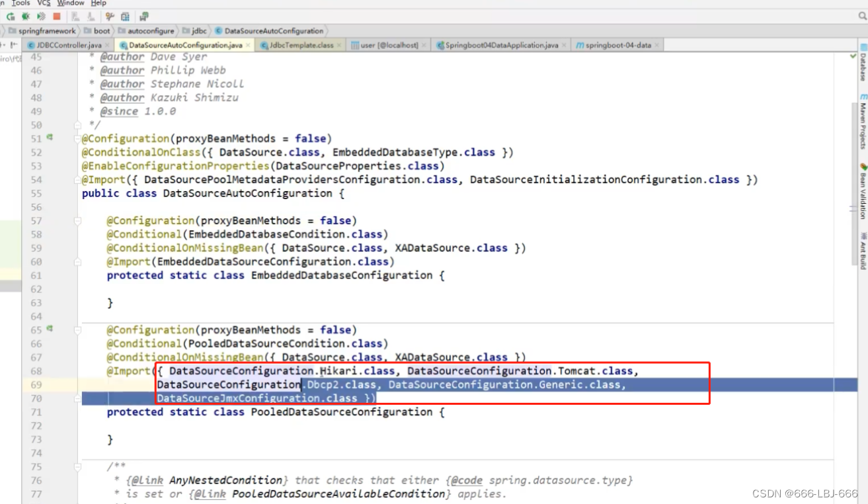Image resolution: width=868 pixels, height=504 pixels.
Task: Click the class name DataSourceAutoConfiguration on line 55
Action: pyautogui.click(x=247, y=193)
